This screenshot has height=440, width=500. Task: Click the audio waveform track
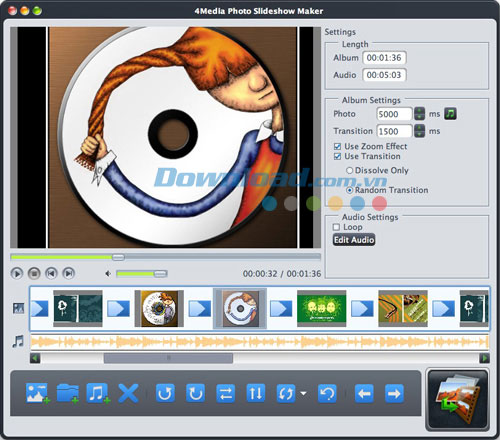pyautogui.click(x=259, y=342)
